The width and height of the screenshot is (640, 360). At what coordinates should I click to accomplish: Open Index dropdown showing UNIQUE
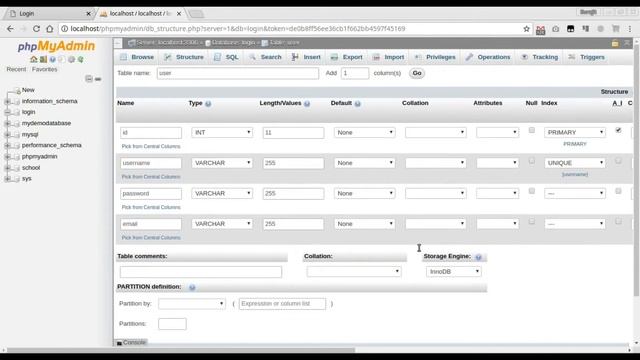point(575,163)
